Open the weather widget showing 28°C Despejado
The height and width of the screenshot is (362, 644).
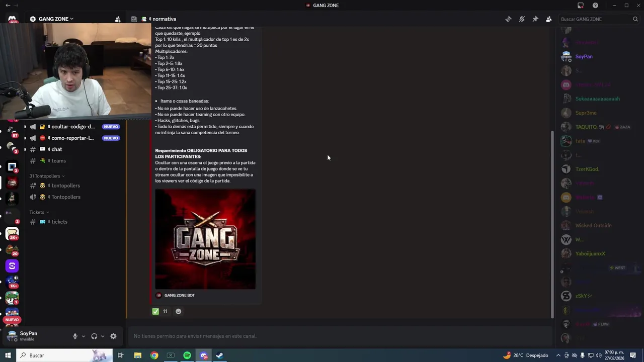click(525, 355)
